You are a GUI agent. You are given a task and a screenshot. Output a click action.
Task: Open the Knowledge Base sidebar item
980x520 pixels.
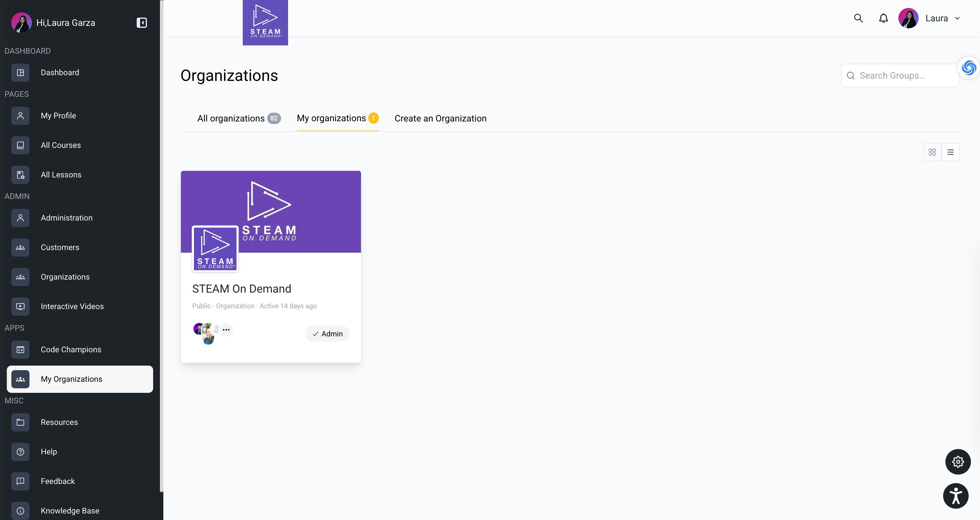click(70, 510)
